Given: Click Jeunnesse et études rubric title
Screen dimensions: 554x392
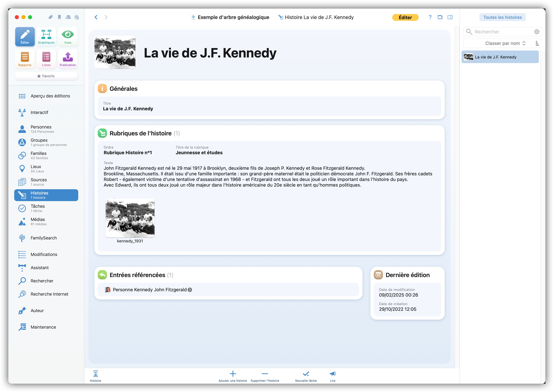Looking at the screenshot, I should [199, 153].
